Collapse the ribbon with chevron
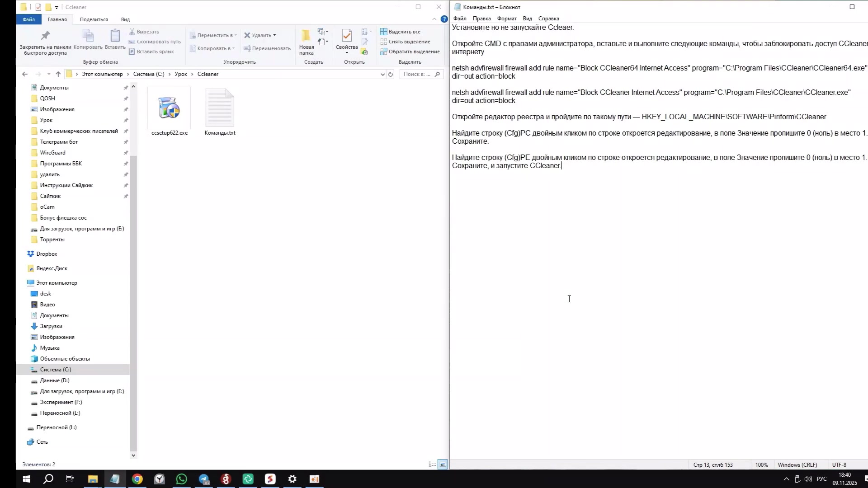The height and width of the screenshot is (488, 868). (434, 19)
